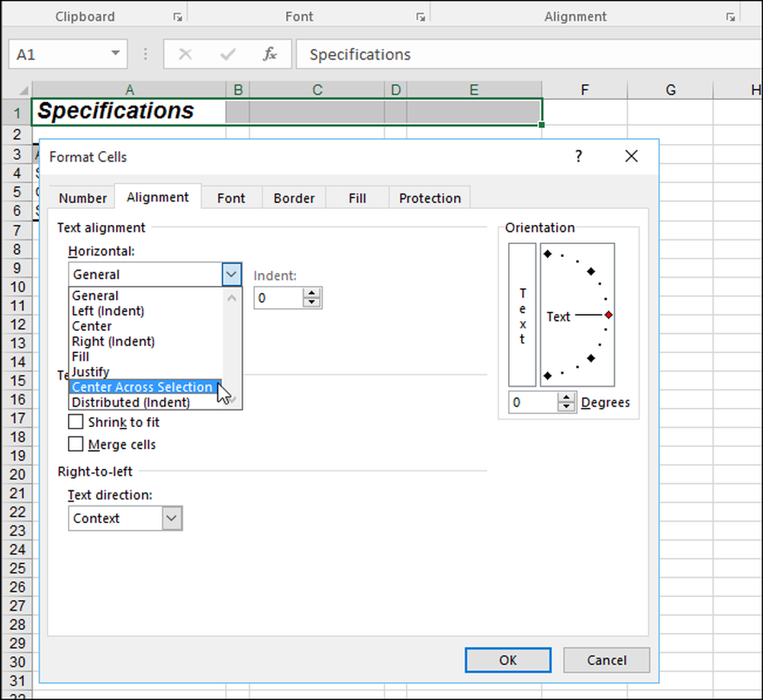Click the Cancel entry X icon in formula bar
763x700 pixels.
coord(185,54)
